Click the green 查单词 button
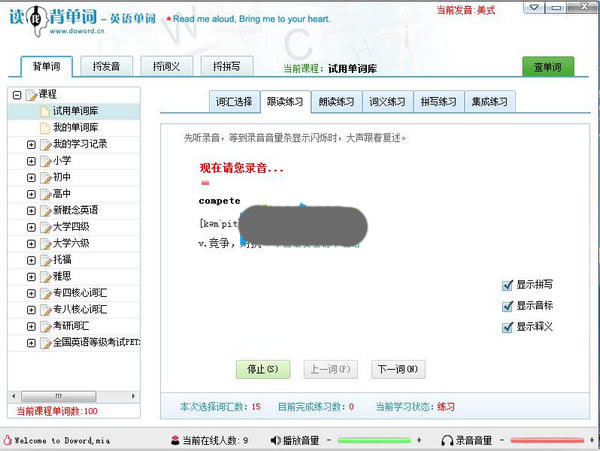The image size is (600, 451). (x=548, y=67)
